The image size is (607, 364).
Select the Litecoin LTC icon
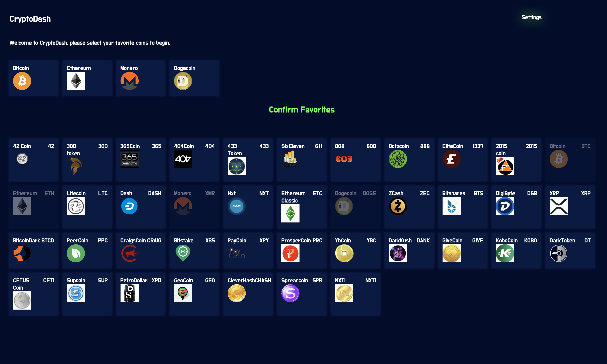tap(76, 206)
